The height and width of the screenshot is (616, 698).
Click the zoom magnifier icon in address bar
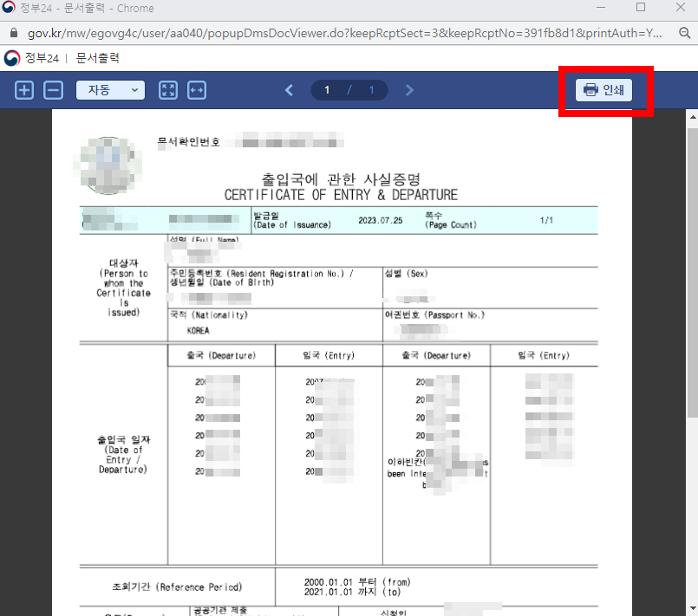coord(685,33)
